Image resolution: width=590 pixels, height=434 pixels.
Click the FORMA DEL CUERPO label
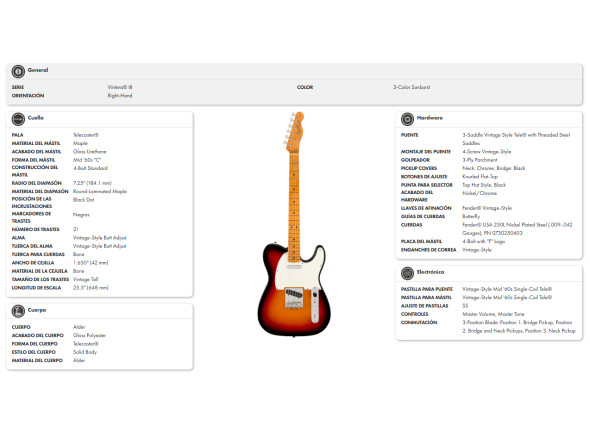35,344
